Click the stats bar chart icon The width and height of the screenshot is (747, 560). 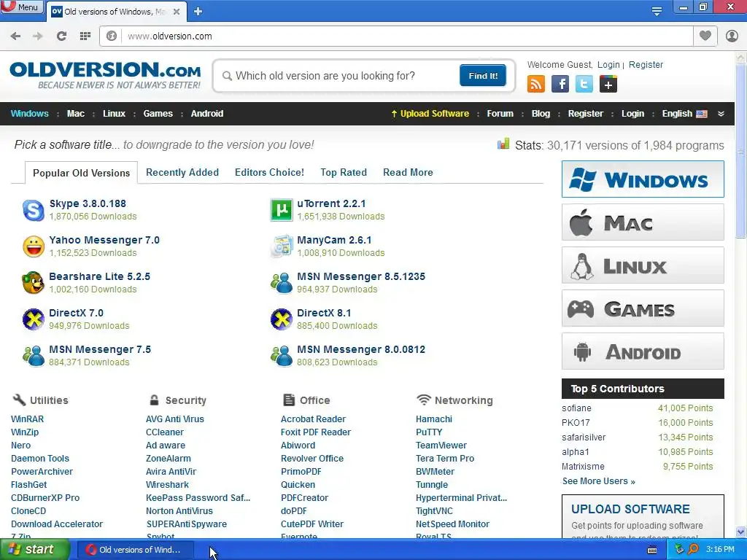point(503,144)
